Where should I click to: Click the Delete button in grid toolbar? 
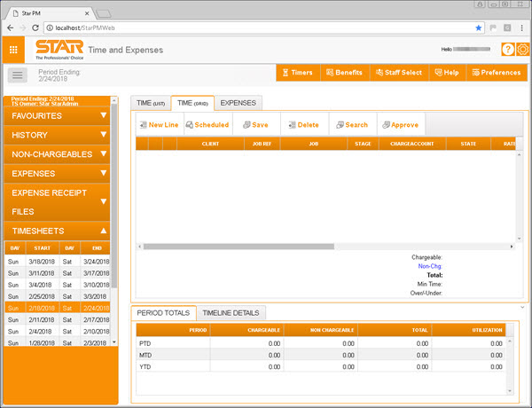[x=304, y=125]
